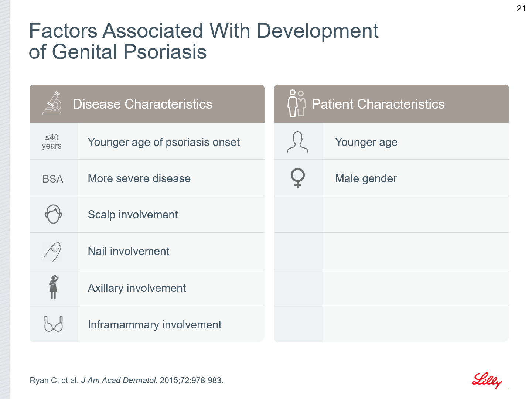Click the Disease Characteristics header
Image resolution: width=532 pixels, height=399 pixels.
147,104
